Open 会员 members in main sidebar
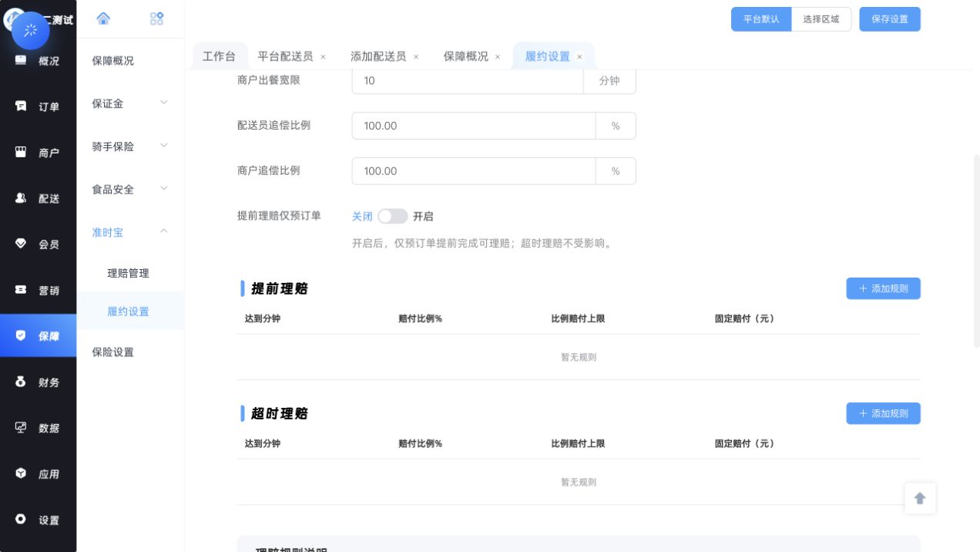980x552 pixels. coord(38,244)
